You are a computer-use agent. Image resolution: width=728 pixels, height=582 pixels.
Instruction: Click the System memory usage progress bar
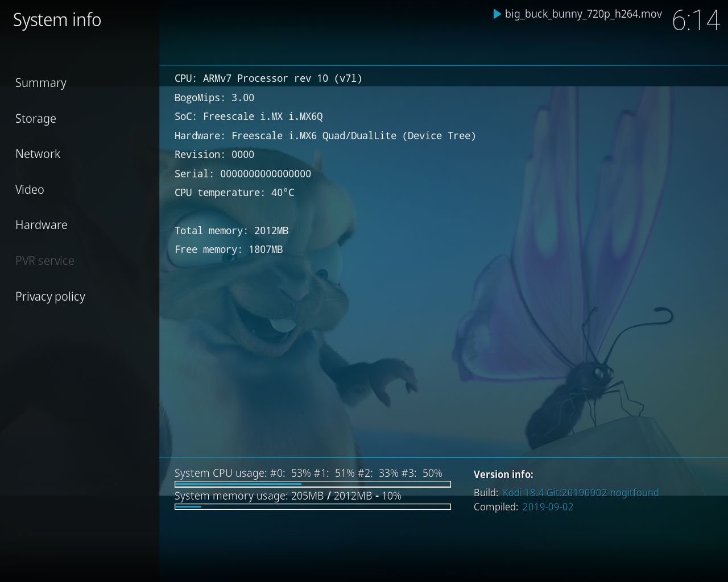(x=312, y=506)
